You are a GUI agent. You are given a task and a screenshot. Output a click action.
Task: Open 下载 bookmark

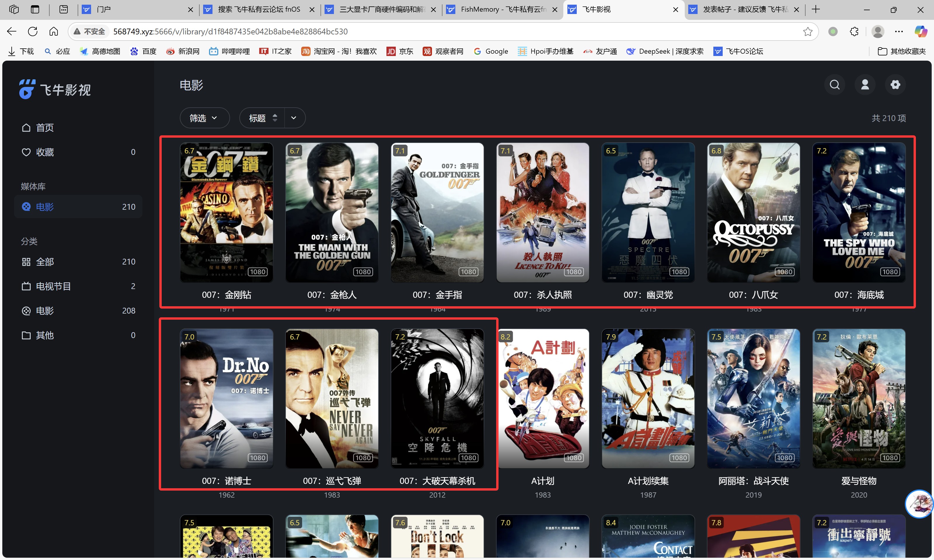click(21, 51)
